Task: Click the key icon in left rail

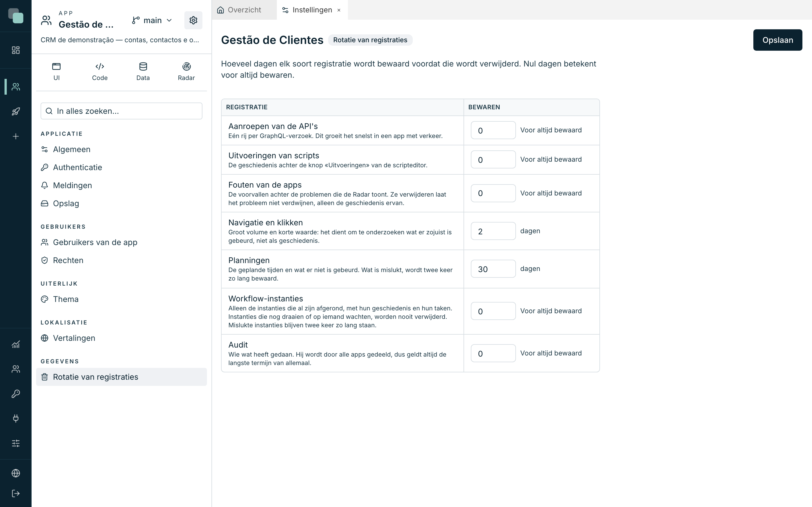Action: 16,393
